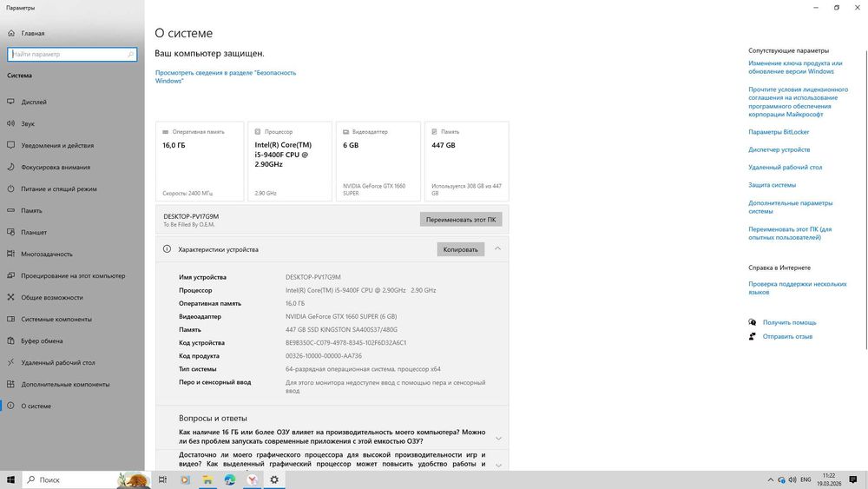
Task: Open Yandex Browser from the taskbar
Action: coord(252,479)
